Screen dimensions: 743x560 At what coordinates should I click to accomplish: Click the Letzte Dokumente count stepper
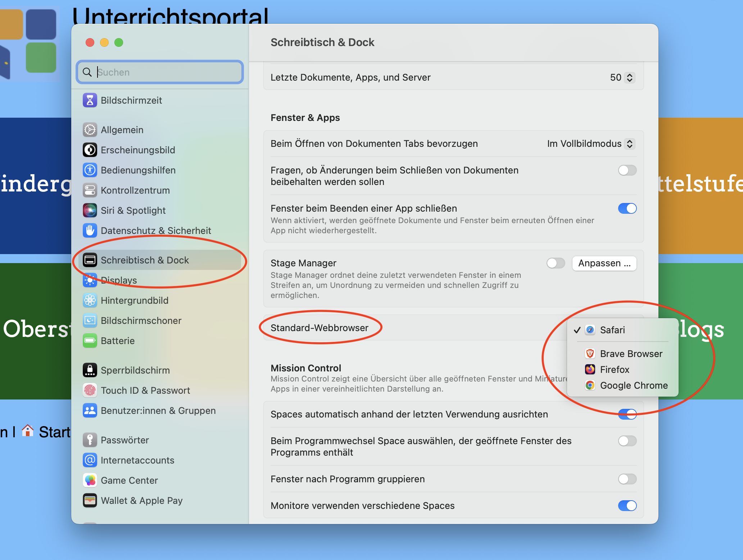pos(629,77)
